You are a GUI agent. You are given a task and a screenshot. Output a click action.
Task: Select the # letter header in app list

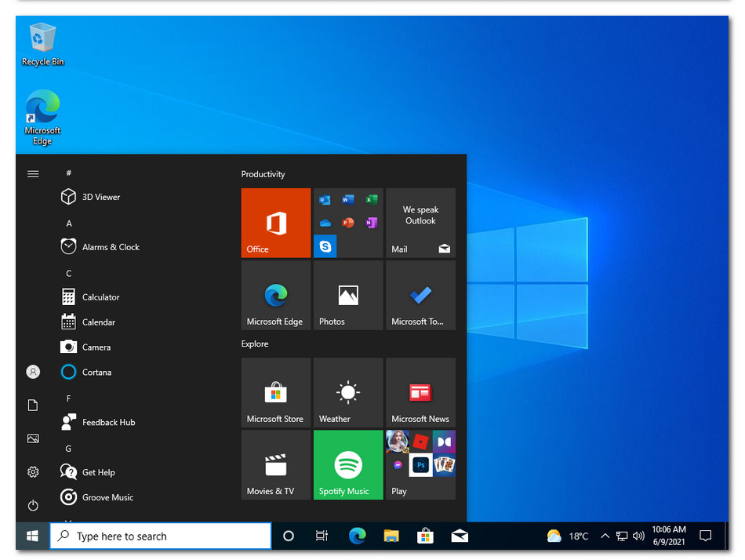coord(69,173)
